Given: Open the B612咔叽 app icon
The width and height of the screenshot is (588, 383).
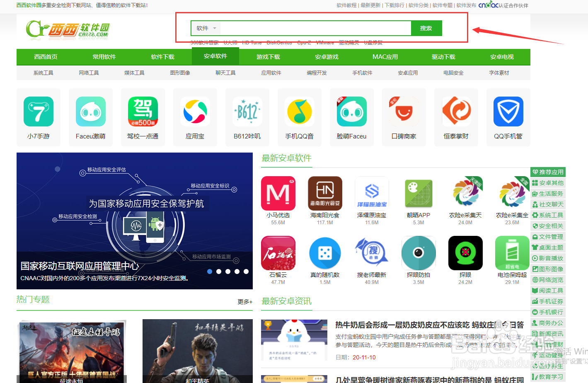Looking at the screenshot, I should point(247,112).
